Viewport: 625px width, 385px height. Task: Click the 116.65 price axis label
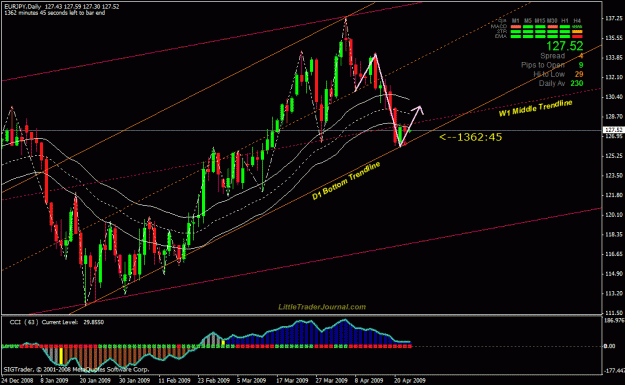click(614, 254)
